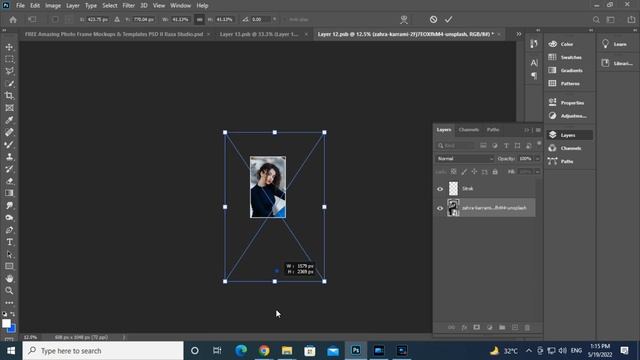This screenshot has height=360, width=640.
Task: Click the Windows taskbar search box
Action: point(103,351)
